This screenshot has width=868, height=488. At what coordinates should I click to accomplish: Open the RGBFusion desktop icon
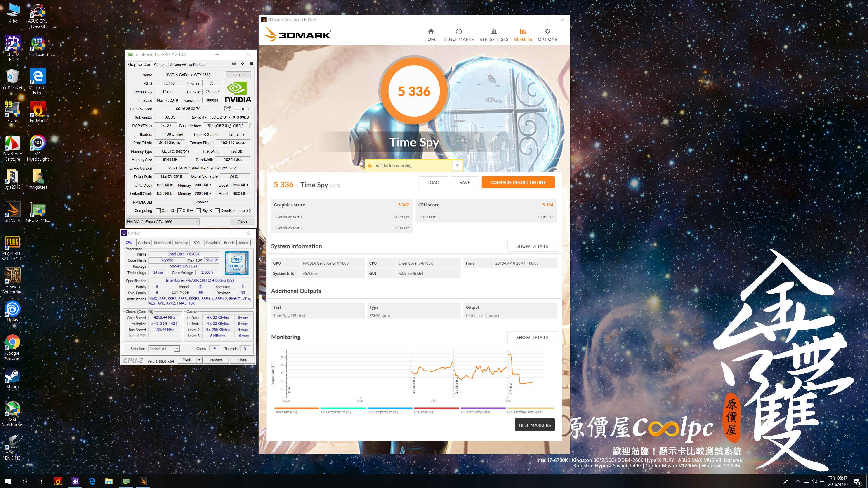pos(38,47)
